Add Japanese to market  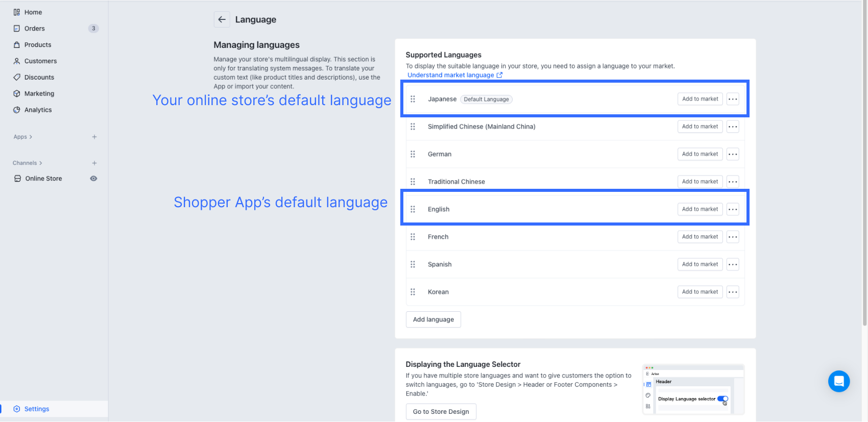point(700,99)
